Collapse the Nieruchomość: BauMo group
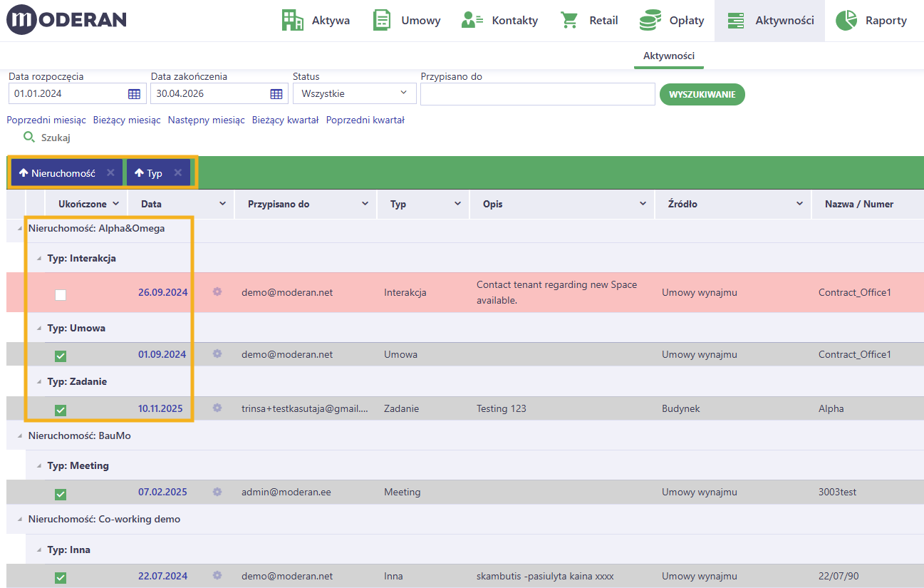 [20, 435]
